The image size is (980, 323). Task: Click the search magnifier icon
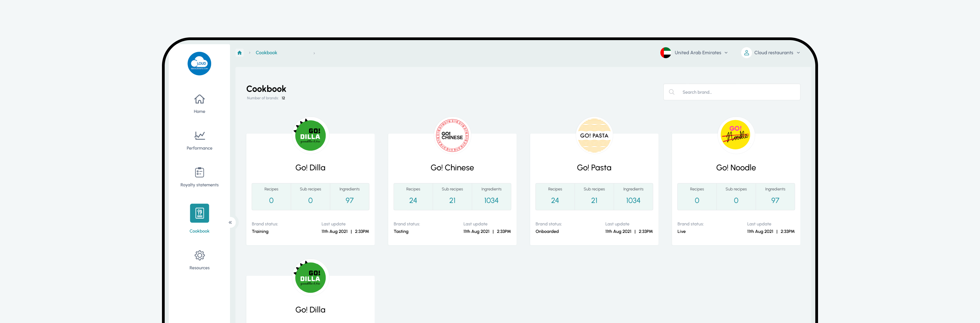(672, 92)
